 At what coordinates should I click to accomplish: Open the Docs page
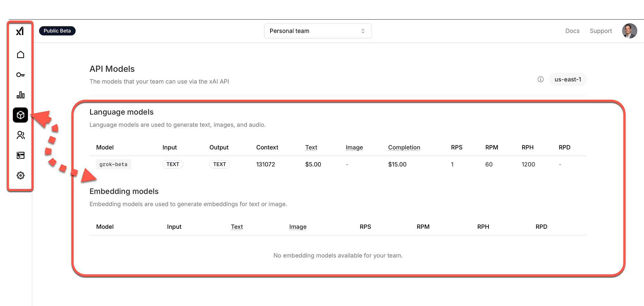pos(572,31)
